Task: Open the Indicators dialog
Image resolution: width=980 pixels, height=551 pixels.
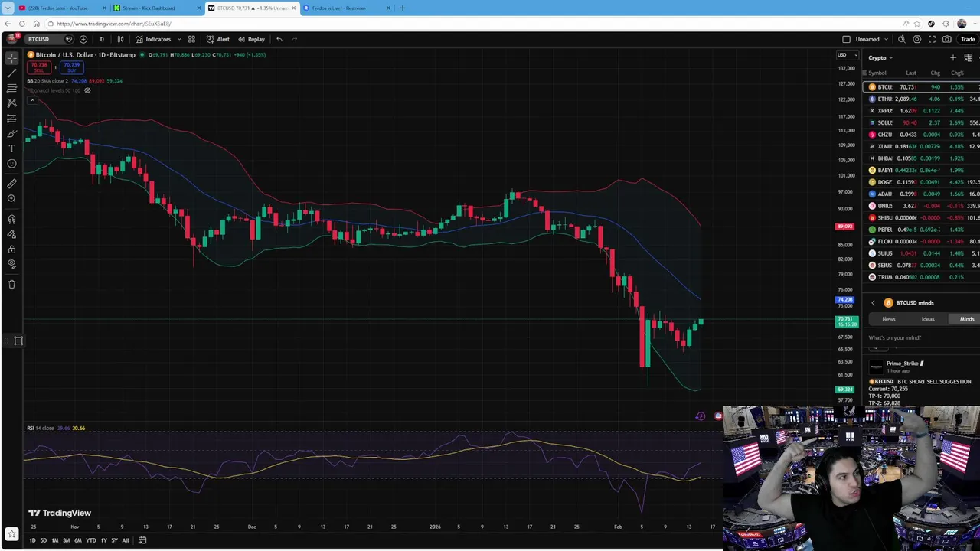Action: [x=153, y=39]
